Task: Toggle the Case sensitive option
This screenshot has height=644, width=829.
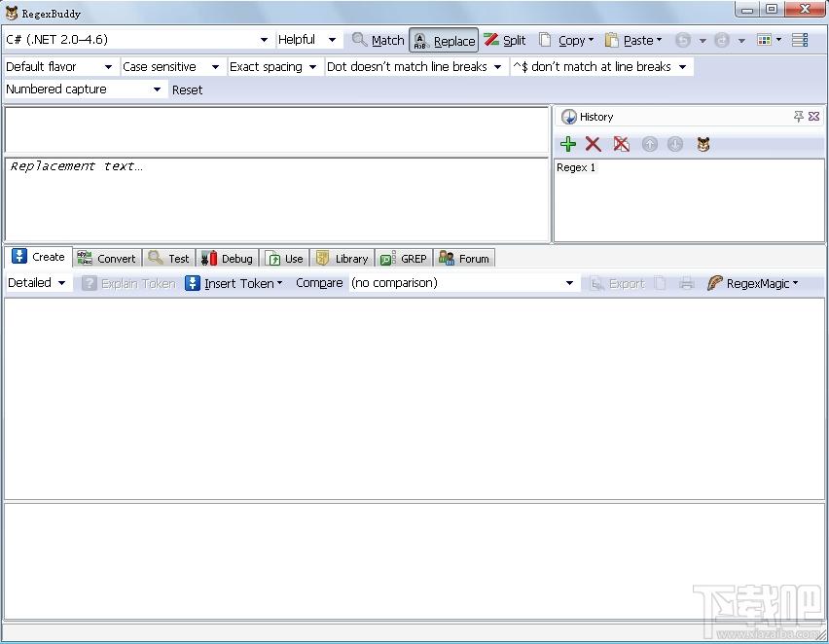Action: [171, 66]
